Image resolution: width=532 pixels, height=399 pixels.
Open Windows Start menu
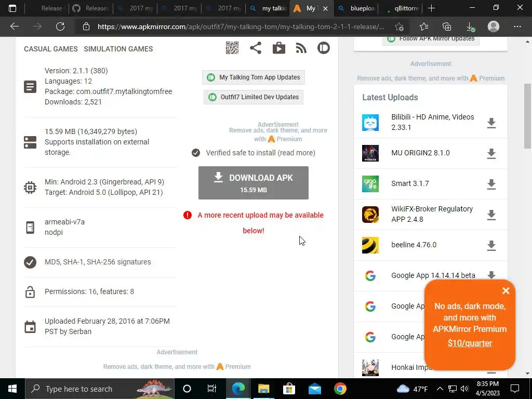[12, 389]
